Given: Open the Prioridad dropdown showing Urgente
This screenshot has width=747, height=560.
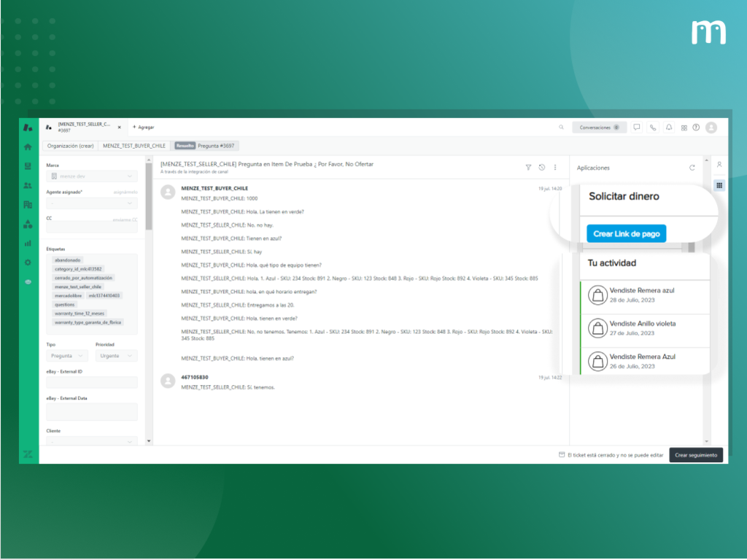Looking at the screenshot, I should tap(116, 356).
